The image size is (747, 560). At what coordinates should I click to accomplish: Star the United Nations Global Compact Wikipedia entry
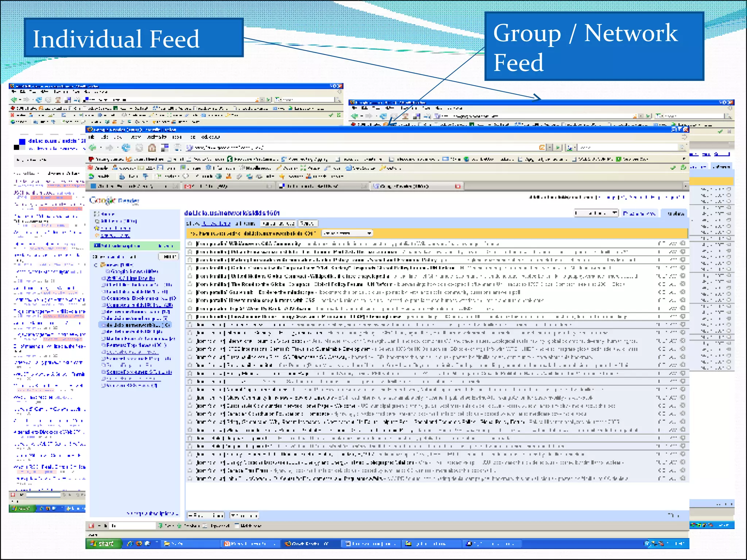[x=190, y=276]
